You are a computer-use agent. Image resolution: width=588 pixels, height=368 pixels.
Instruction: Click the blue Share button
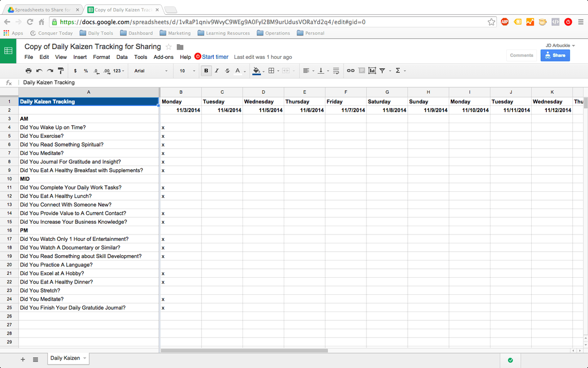(555, 55)
